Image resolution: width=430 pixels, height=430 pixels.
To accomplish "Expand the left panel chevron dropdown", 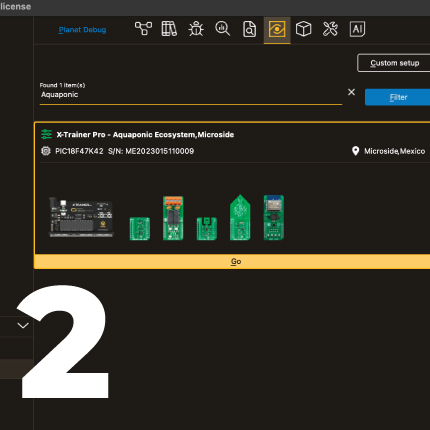I will click(x=23, y=325).
